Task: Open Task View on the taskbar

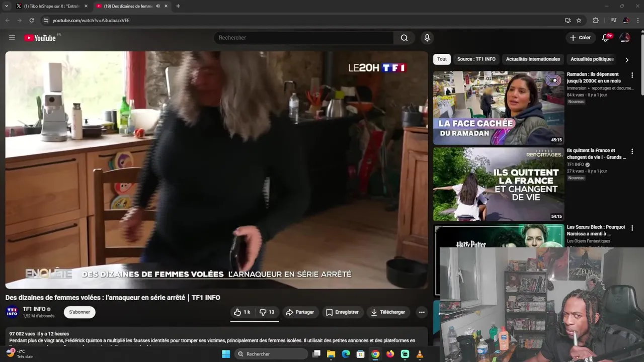Action: tap(316, 354)
